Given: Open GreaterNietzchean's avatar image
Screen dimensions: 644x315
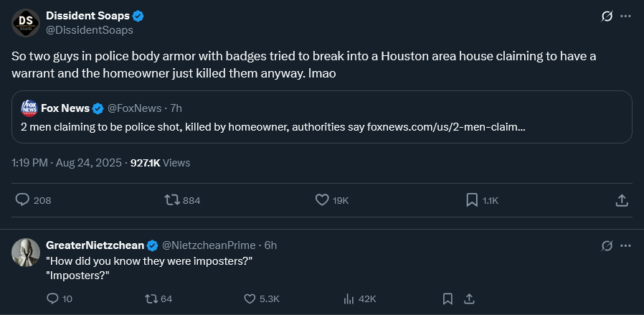Looking at the screenshot, I should point(26,253).
